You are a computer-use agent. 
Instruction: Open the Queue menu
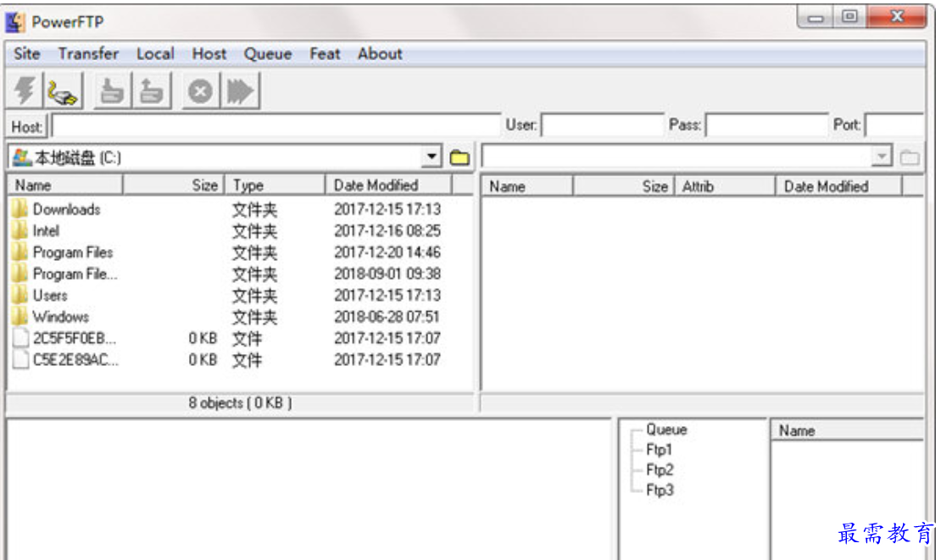tap(268, 54)
